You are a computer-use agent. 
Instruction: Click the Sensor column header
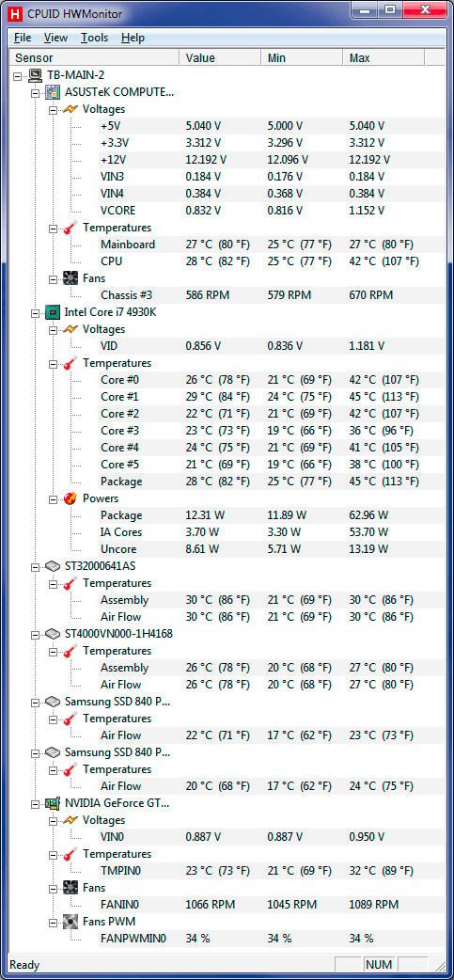(x=95, y=57)
